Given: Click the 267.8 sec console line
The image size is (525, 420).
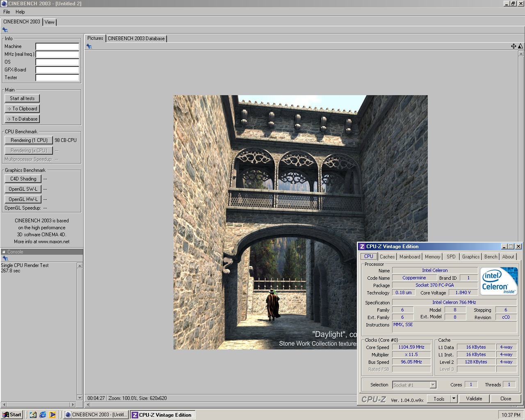Looking at the screenshot, I should coord(11,271).
